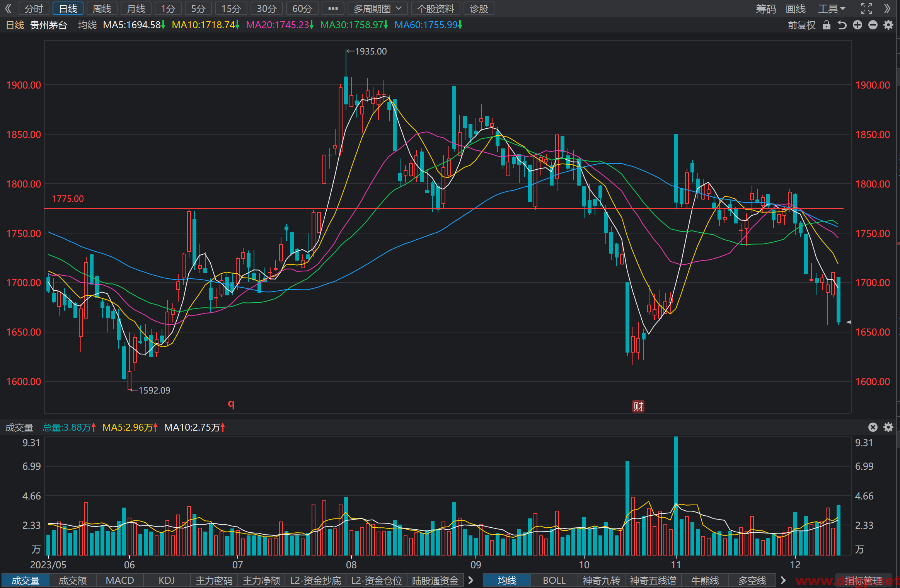Open chart settings gear in header

click(888, 25)
